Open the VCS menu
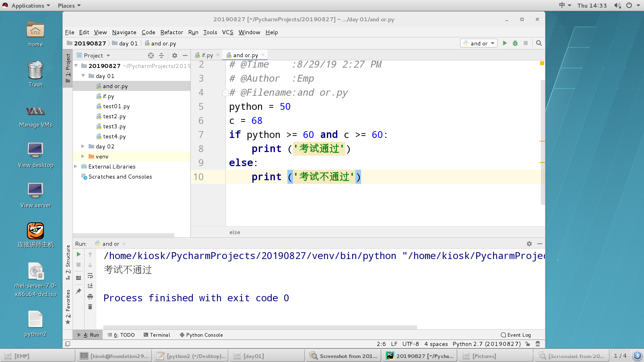Screen dimensions: 644x362 [x=228, y=32]
